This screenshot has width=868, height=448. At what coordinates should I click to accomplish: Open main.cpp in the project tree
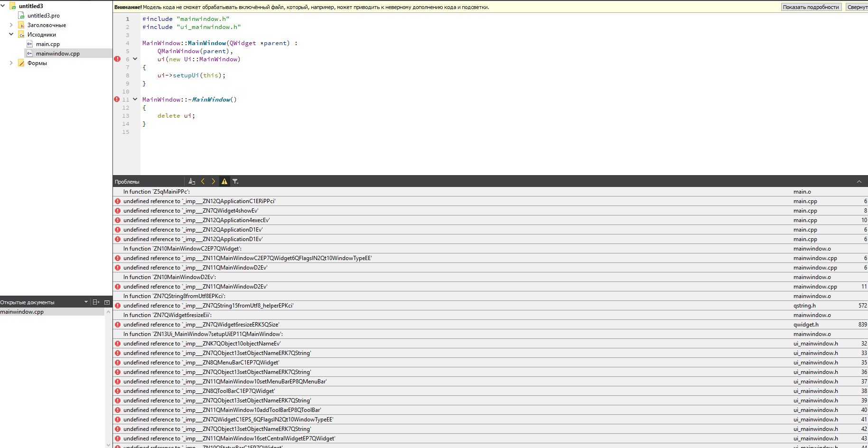[x=48, y=44]
